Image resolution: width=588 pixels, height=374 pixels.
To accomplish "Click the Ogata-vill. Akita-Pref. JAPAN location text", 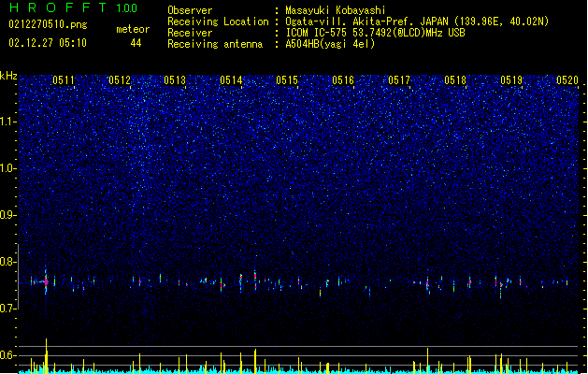I will point(417,22).
